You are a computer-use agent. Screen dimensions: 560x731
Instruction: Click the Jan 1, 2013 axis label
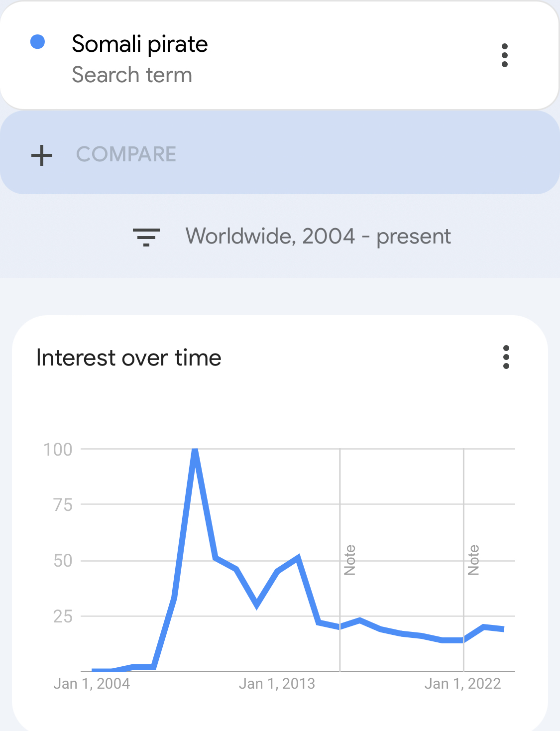point(277,684)
